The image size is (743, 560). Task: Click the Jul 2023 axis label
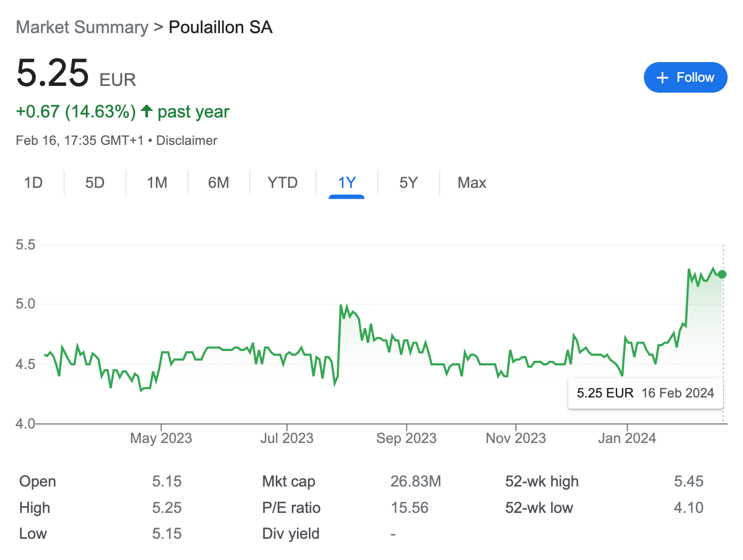tap(287, 438)
